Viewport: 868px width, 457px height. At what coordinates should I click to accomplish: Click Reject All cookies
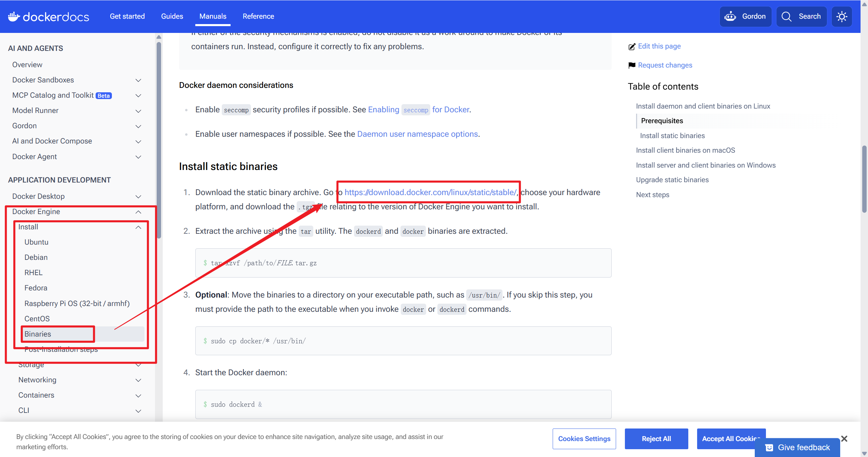click(656, 439)
